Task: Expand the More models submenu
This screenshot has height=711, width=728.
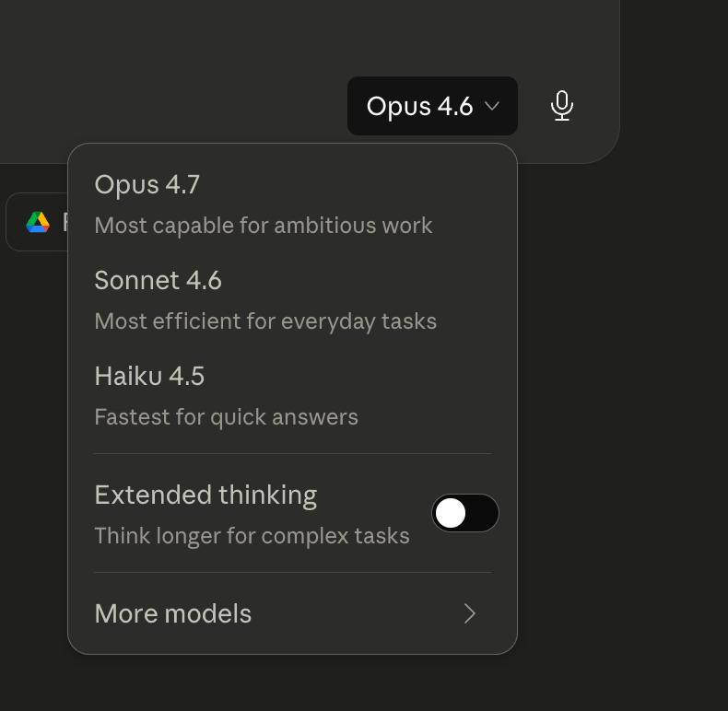Action: pyautogui.click(x=292, y=613)
